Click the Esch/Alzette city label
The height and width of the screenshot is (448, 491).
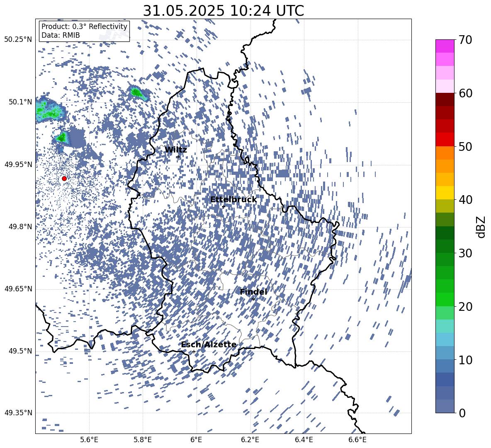(x=209, y=344)
